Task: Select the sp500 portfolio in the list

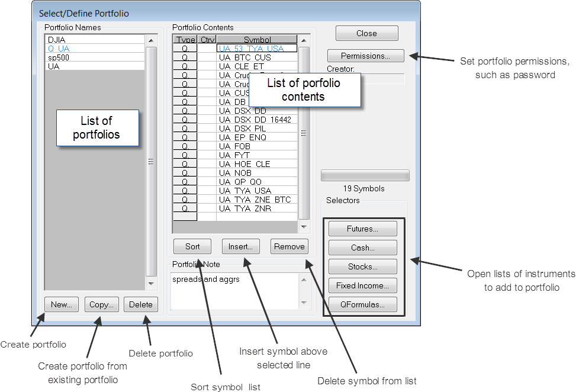Action: pyautogui.click(x=95, y=57)
